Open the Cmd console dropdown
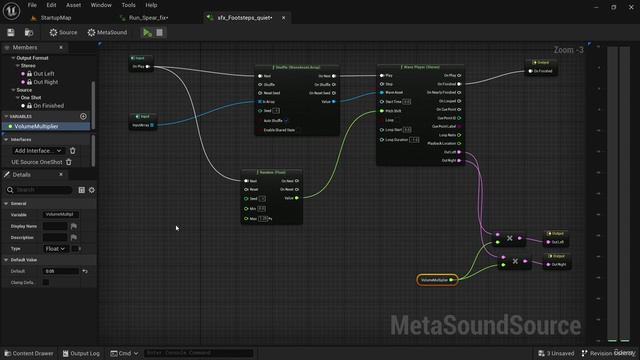Screen dimensions: 640x360 coord(124,353)
